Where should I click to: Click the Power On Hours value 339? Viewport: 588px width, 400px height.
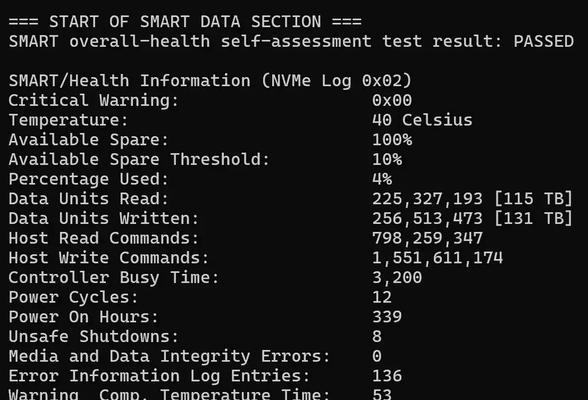[387, 317]
